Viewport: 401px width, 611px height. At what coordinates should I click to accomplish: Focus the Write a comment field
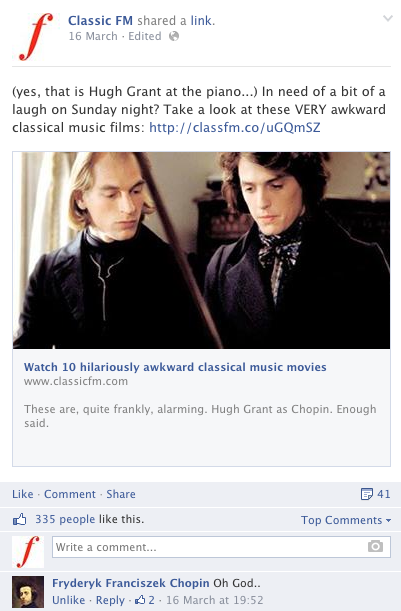221,547
